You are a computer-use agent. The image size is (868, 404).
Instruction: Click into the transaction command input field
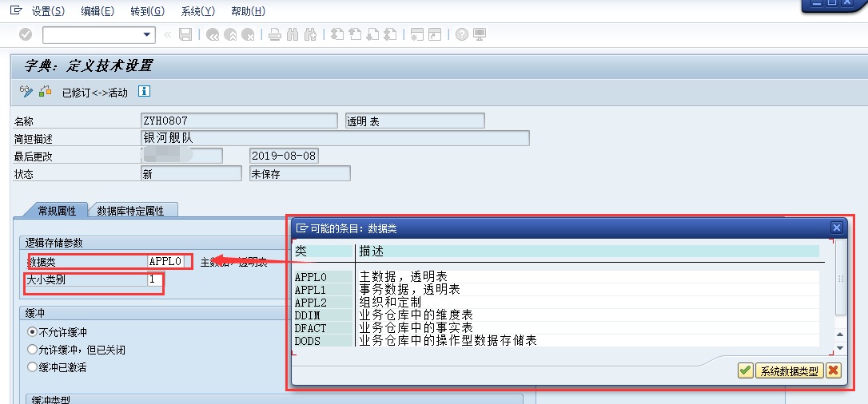[x=92, y=35]
